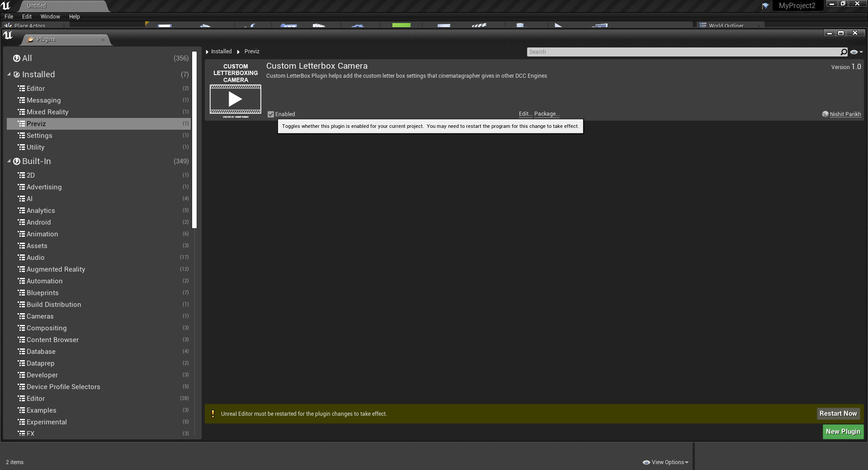Collapse the Built-In plugins group
The height and width of the screenshot is (470, 868).
9,161
